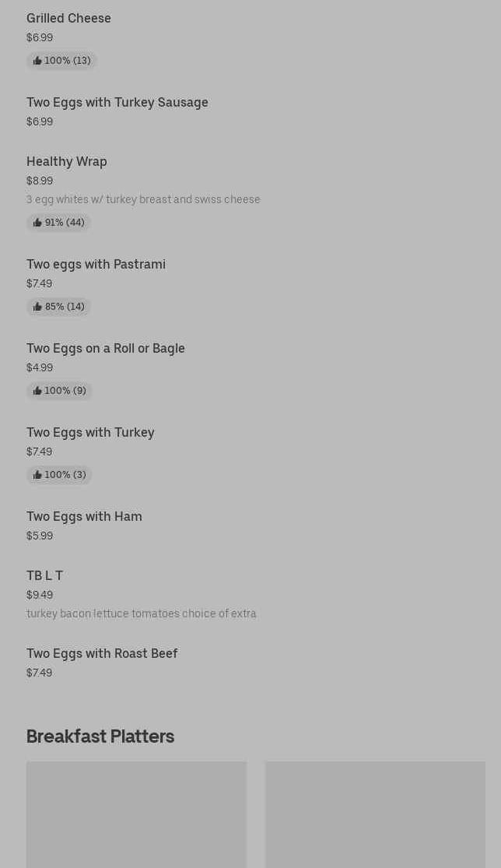Click thumbs-up icon under Grilled Cheese
The image size is (501, 868).
(37, 61)
